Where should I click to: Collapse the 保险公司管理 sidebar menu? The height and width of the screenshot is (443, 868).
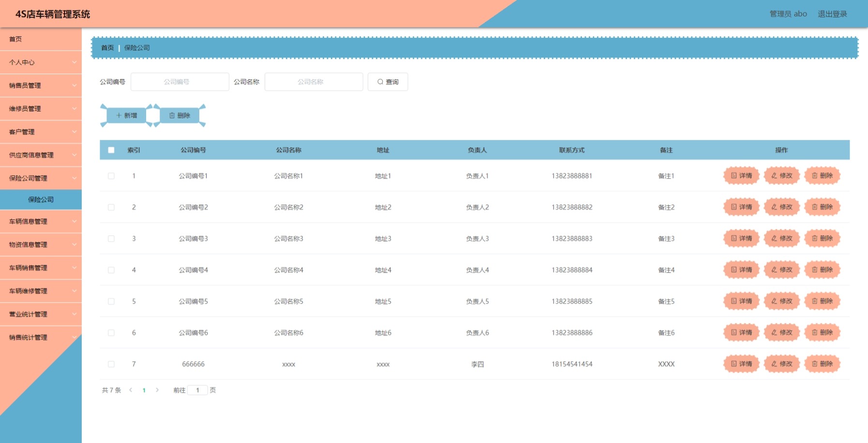point(41,178)
